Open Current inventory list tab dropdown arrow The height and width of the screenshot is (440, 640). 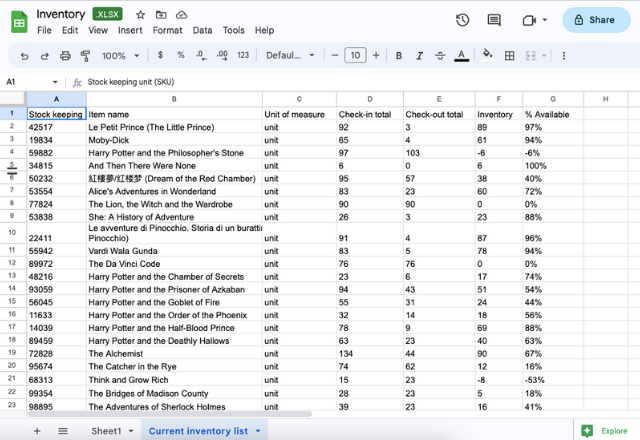coord(258,431)
